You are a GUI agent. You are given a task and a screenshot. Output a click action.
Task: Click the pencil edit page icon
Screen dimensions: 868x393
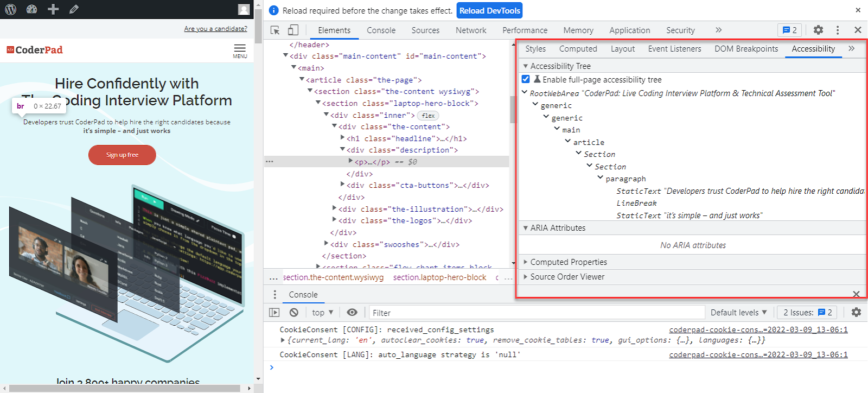coord(74,9)
